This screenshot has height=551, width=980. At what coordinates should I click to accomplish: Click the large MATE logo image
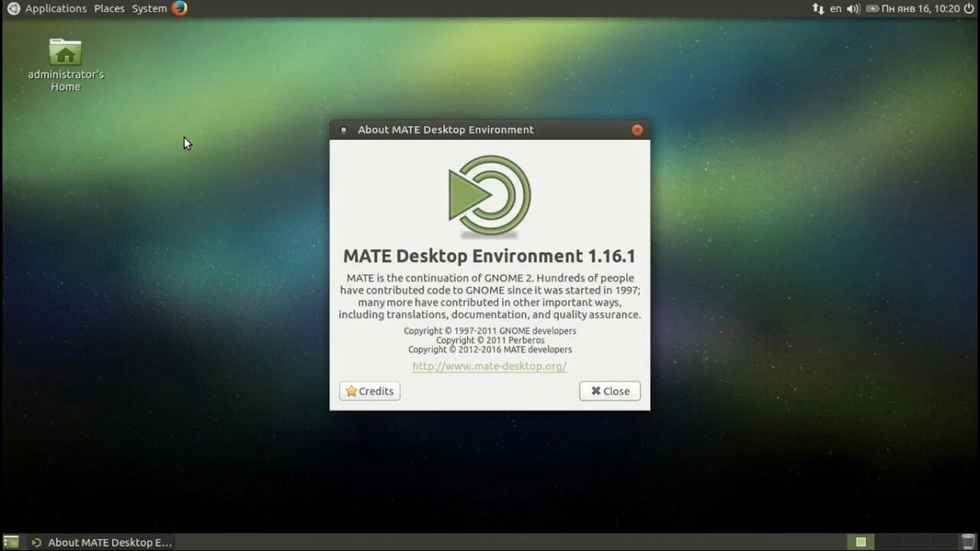pos(489,197)
